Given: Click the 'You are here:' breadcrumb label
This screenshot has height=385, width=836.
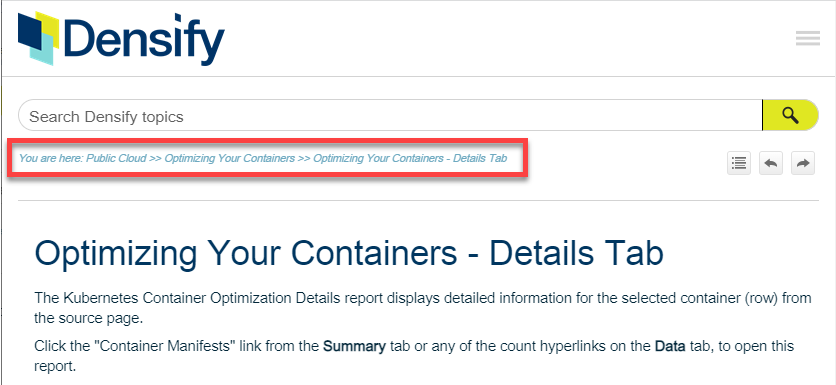Looking at the screenshot, I should click(x=51, y=158).
